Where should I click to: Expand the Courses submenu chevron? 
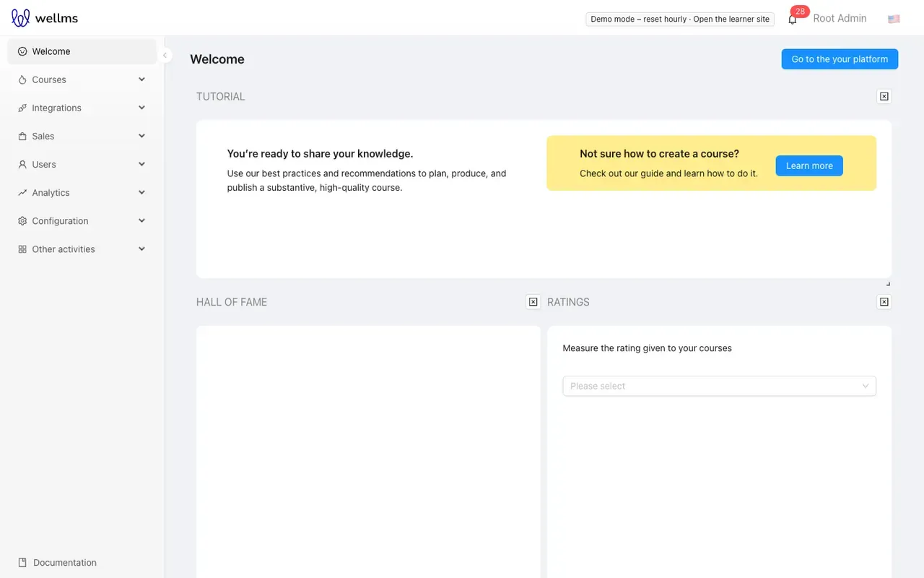tap(141, 79)
